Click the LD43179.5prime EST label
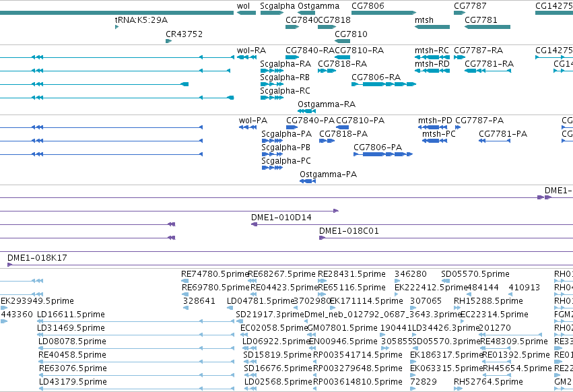This screenshot has height=392, width=573. point(73,382)
